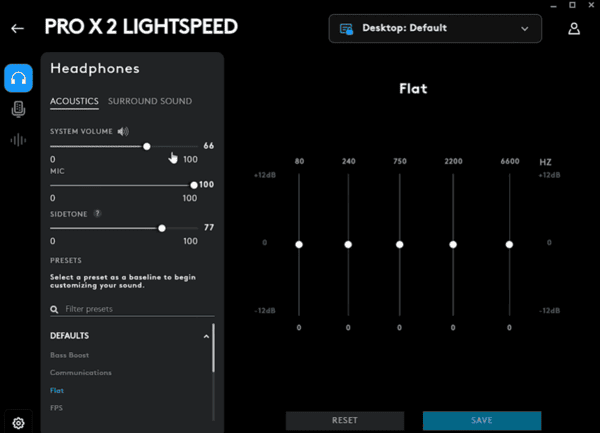Click the Sidetone help question icon

96,214
